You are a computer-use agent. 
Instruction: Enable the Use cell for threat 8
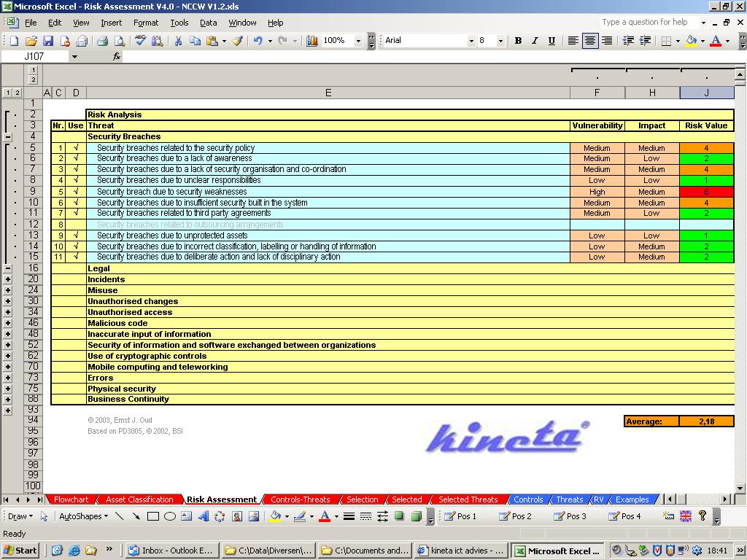tap(76, 225)
